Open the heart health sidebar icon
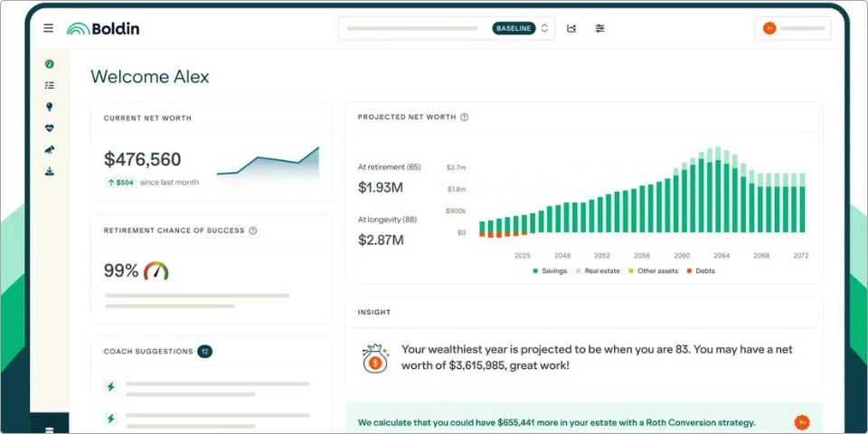Image resolution: width=868 pixels, height=434 pixels. pyautogui.click(x=49, y=128)
